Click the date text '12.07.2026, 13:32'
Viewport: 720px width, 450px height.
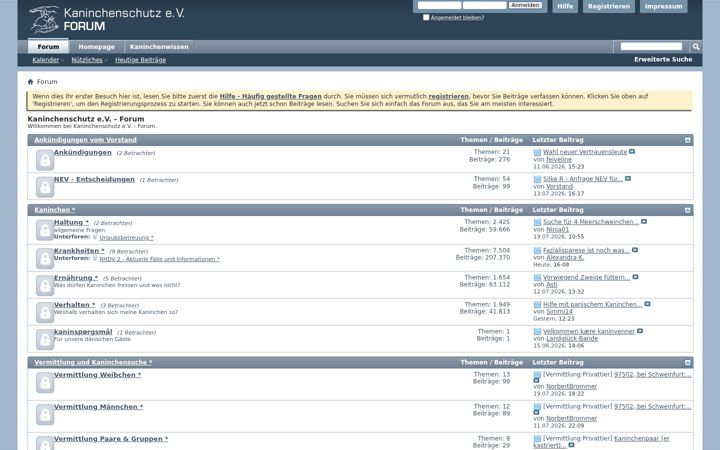[x=558, y=292]
